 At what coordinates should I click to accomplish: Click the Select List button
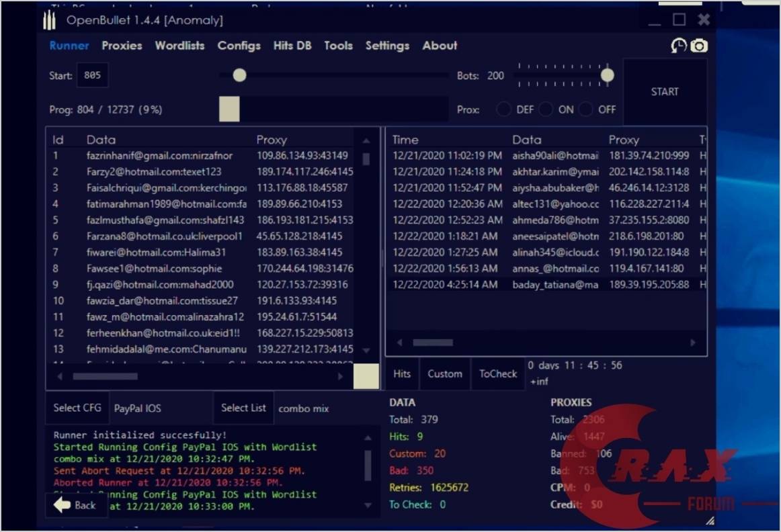(243, 408)
